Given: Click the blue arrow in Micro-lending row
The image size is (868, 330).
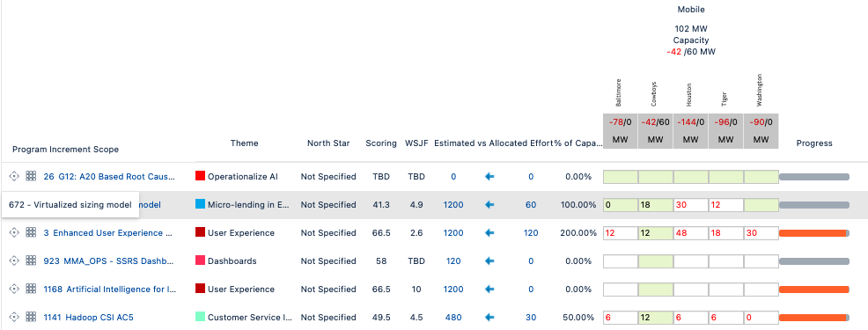Looking at the screenshot, I should pos(489,205).
